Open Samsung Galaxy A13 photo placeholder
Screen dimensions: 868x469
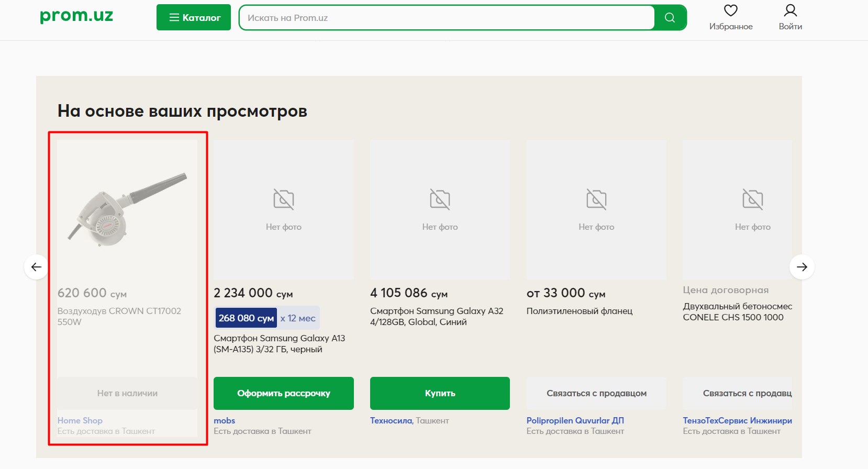tap(284, 209)
